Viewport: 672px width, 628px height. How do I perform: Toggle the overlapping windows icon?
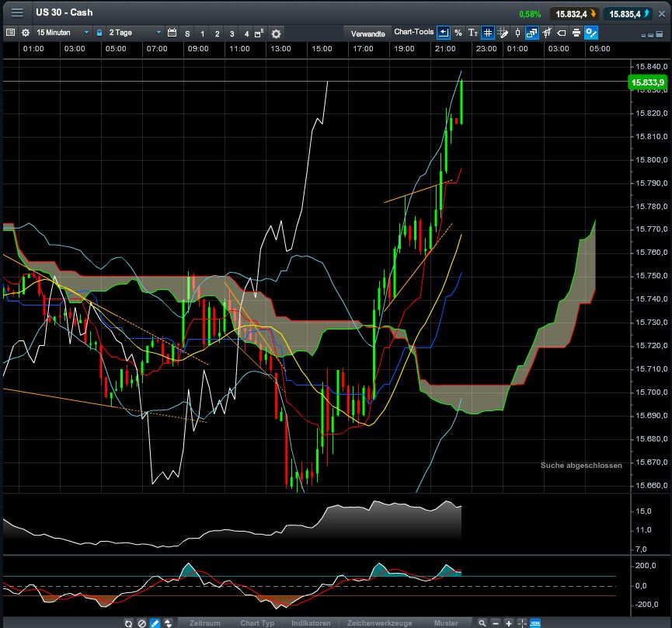[x=532, y=33]
